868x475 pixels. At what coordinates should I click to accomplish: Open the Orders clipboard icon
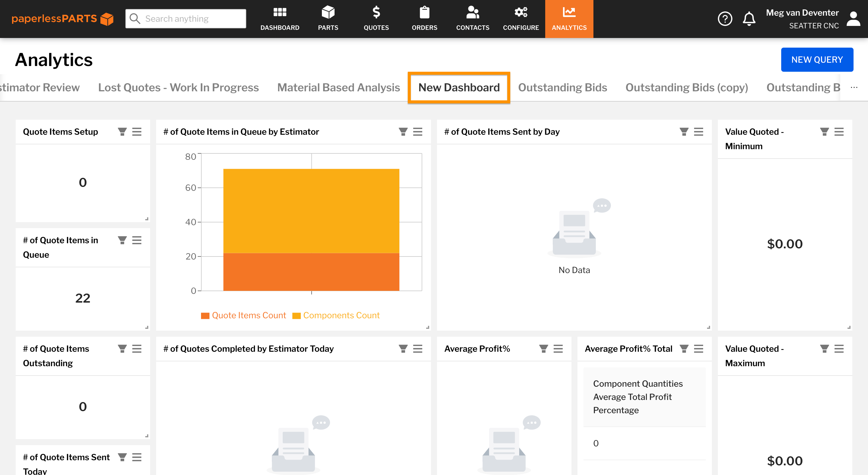[425, 18]
